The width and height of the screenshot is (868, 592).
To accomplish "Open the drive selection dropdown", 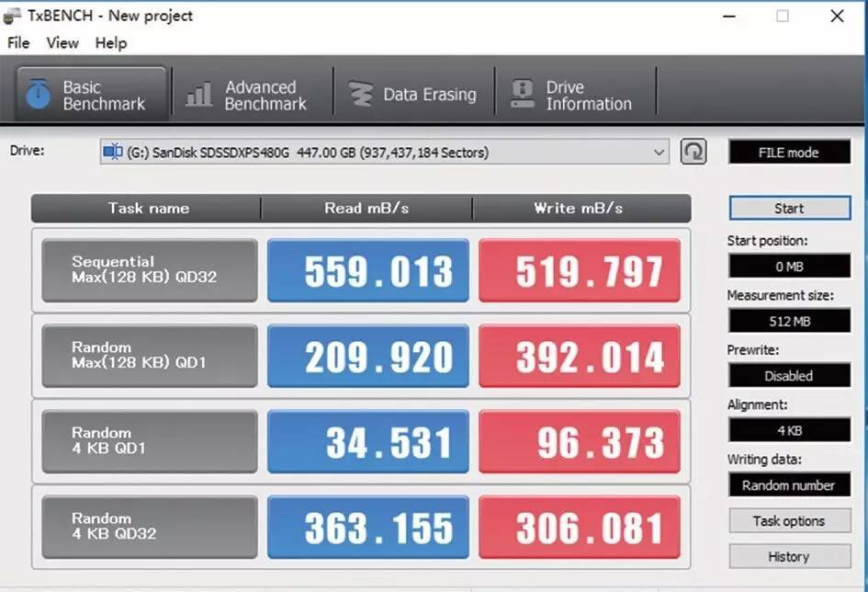I will pos(658,151).
